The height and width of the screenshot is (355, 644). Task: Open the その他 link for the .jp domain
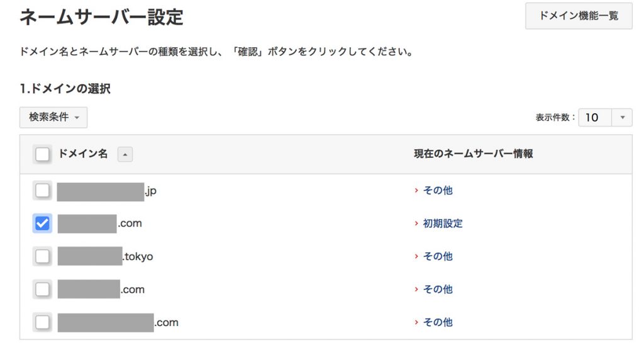pyautogui.click(x=438, y=190)
